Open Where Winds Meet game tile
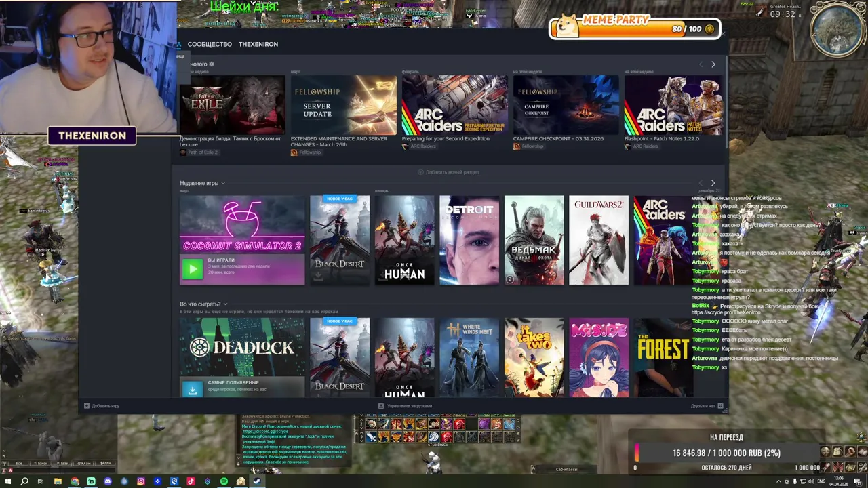The height and width of the screenshot is (488, 868). coord(469,357)
